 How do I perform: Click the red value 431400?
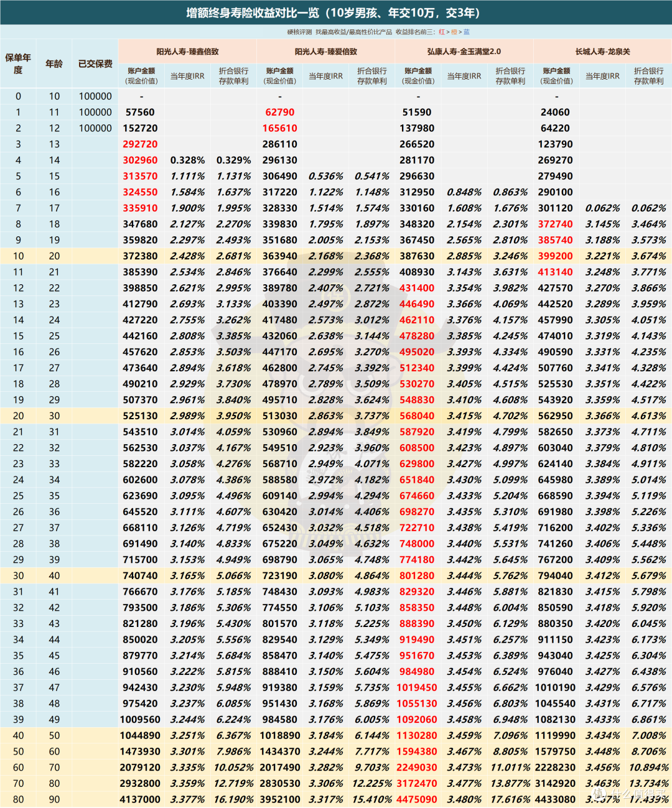(417, 288)
